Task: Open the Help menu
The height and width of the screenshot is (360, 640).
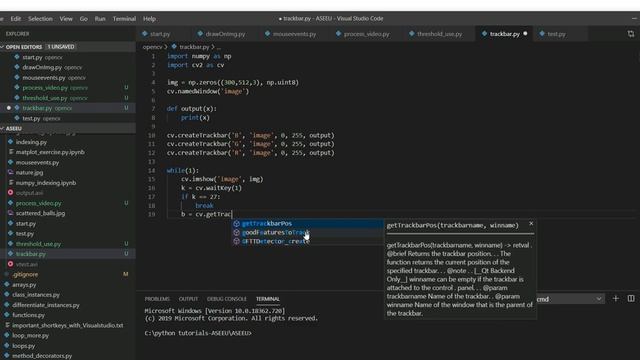Action: 149,19
